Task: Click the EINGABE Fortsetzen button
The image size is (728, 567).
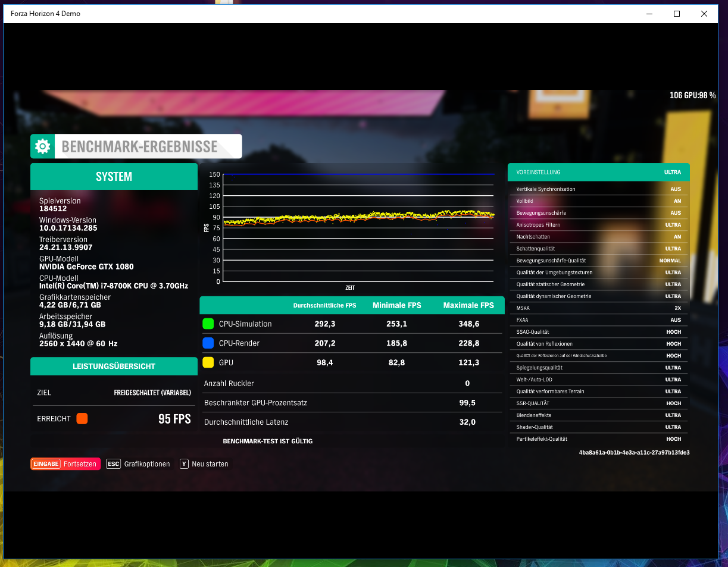Action: (65, 464)
